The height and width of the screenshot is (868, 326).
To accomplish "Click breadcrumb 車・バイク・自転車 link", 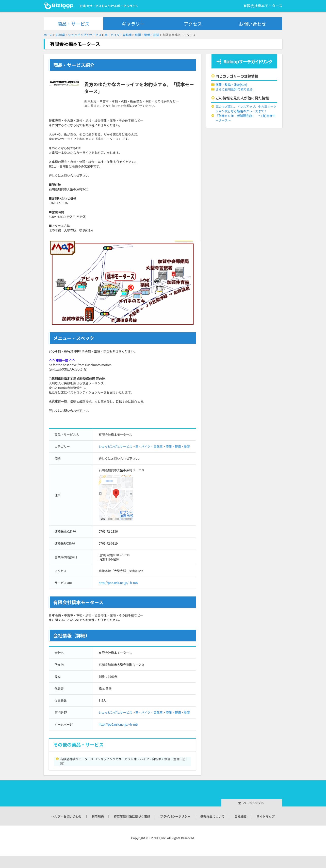I will point(118,35).
